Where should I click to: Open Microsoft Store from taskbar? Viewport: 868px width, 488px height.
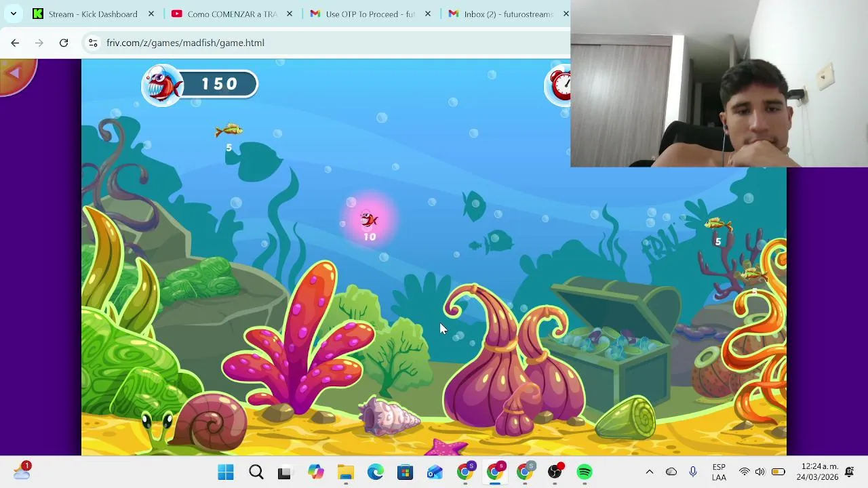pos(405,472)
